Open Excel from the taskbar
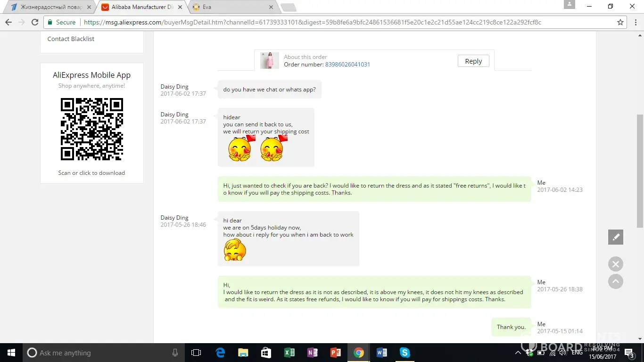This screenshot has width=644, height=362. tap(289, 353)
